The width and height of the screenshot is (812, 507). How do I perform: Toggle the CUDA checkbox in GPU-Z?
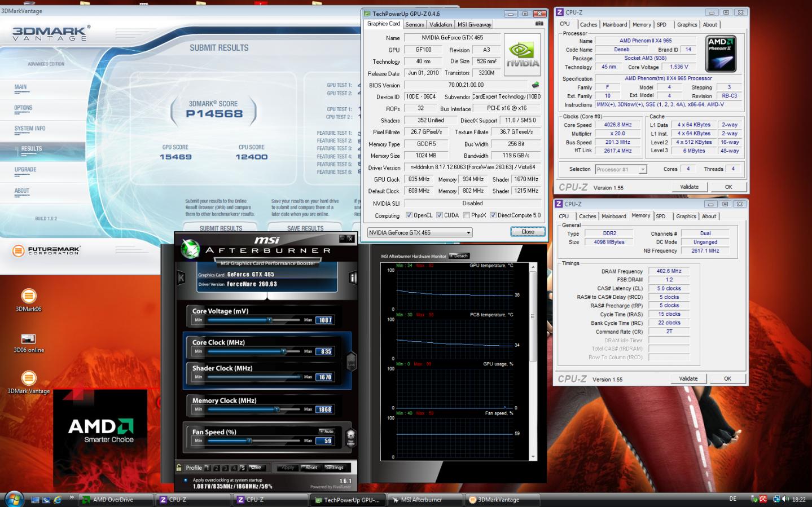coord(440,215)
